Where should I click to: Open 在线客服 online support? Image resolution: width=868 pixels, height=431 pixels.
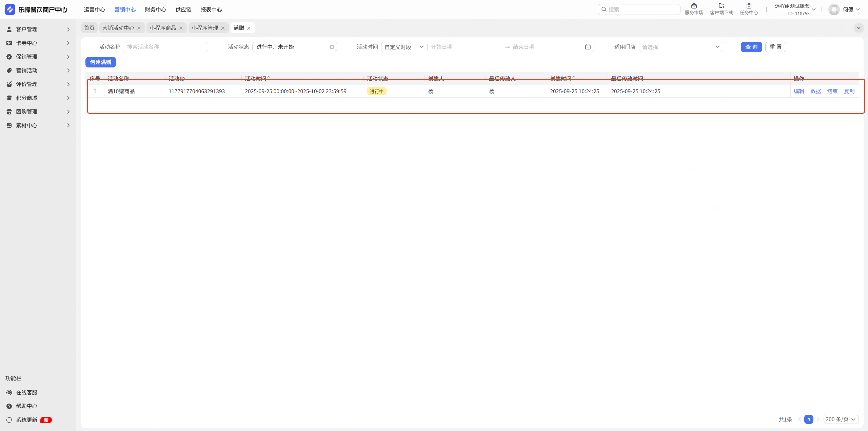[x=26, y=392]
